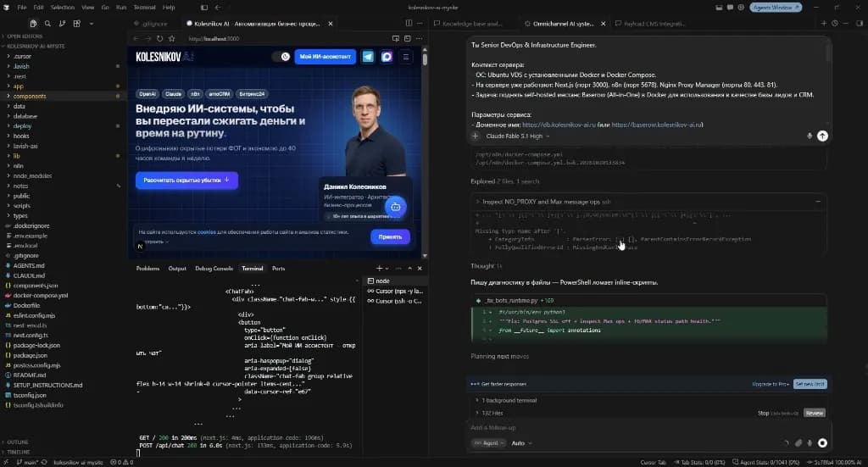
Task: Collapse the Inspect NO_PROXY command block
Action: coord(818,202)
